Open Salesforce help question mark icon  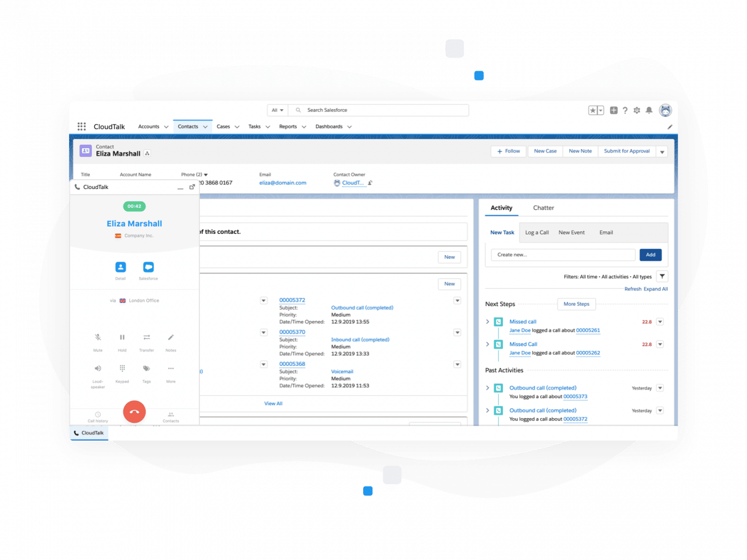[625, 110]
